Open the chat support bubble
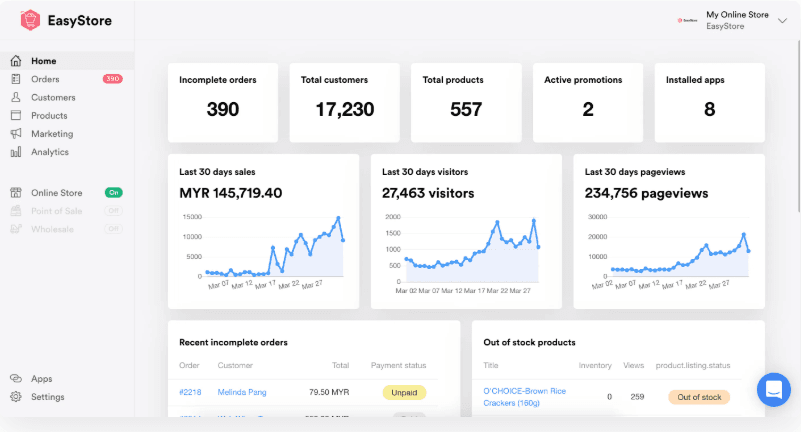The height and width of the screenshot is (432, 801). (774, 390)
